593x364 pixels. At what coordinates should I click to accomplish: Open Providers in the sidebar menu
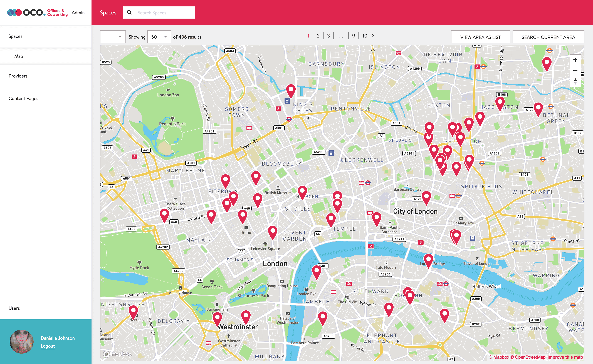pos(18,76)
